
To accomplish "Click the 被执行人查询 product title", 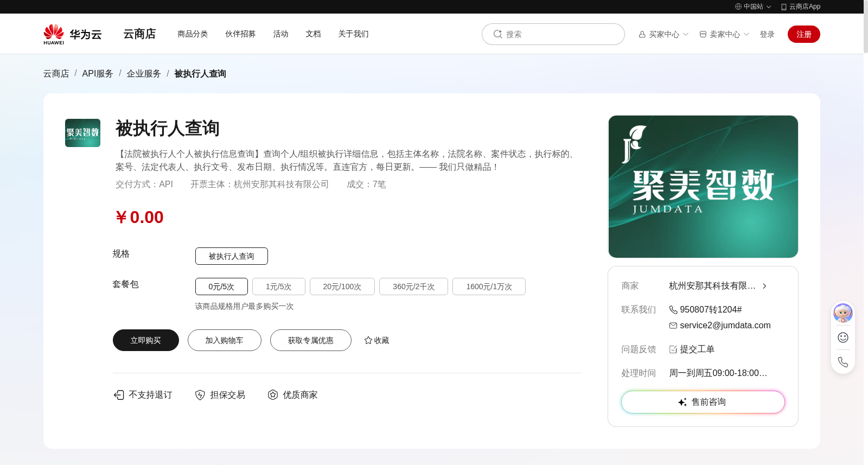I will point(168,129).
